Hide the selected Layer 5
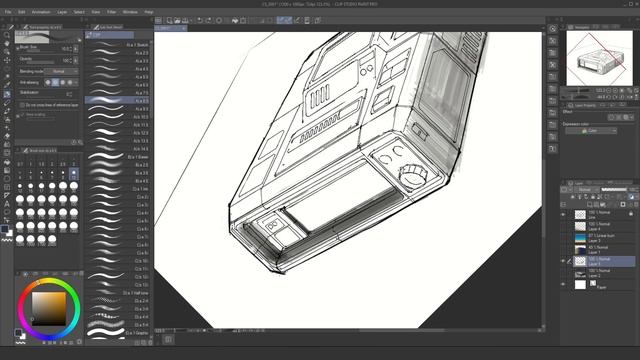640x360 pixels. pyautogui.click(x=564, y=261)
